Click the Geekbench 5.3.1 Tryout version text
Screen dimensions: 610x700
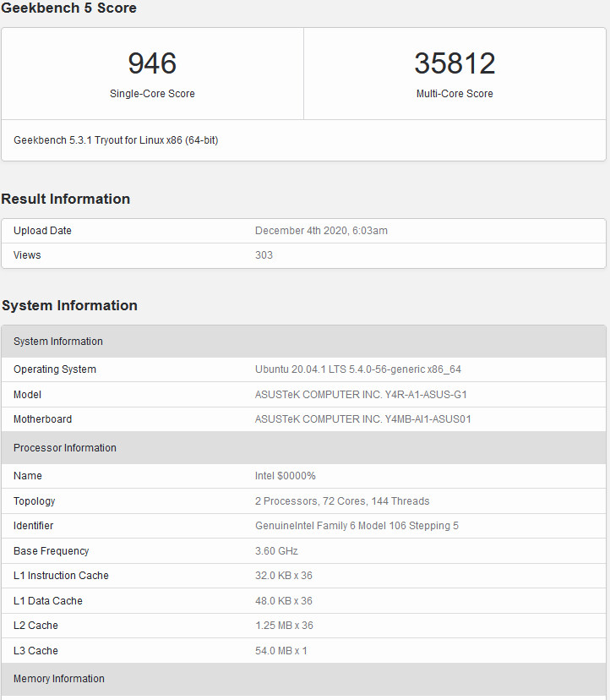[x=116, y=140]
